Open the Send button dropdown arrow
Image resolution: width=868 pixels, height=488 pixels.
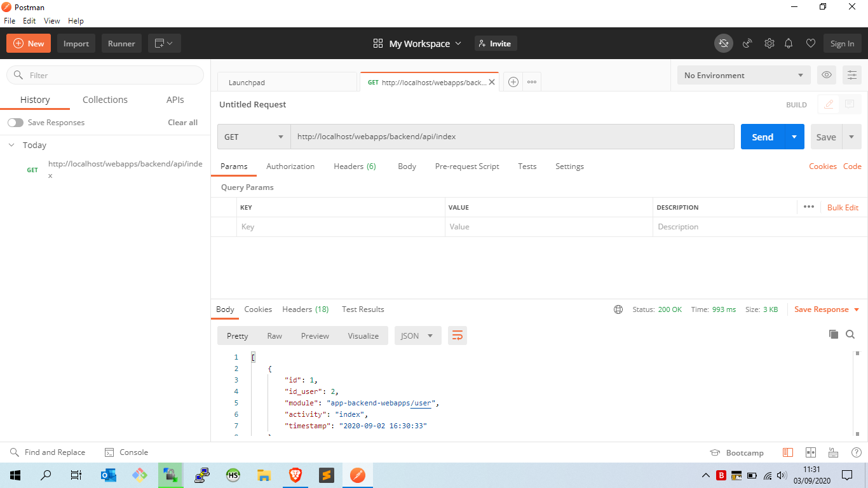click(x=794, y=137)
